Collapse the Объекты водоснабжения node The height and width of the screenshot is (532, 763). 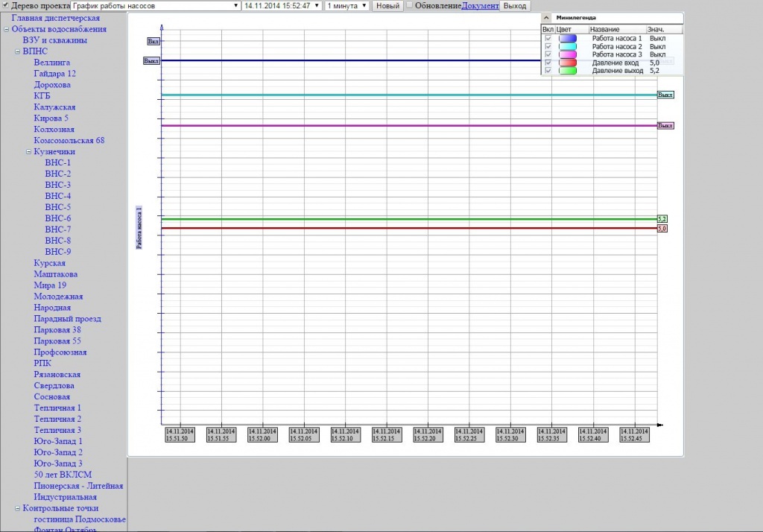[7, 29]
